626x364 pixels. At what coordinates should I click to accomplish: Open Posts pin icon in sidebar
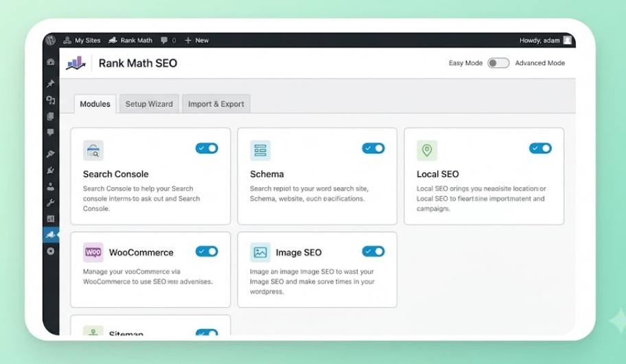[x=51, y=84]
